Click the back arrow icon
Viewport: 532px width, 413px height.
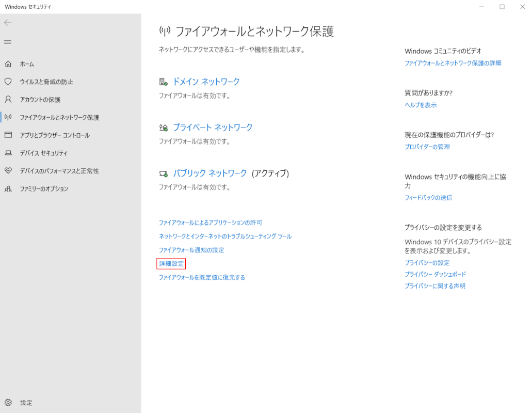click(x=8, y=23)
